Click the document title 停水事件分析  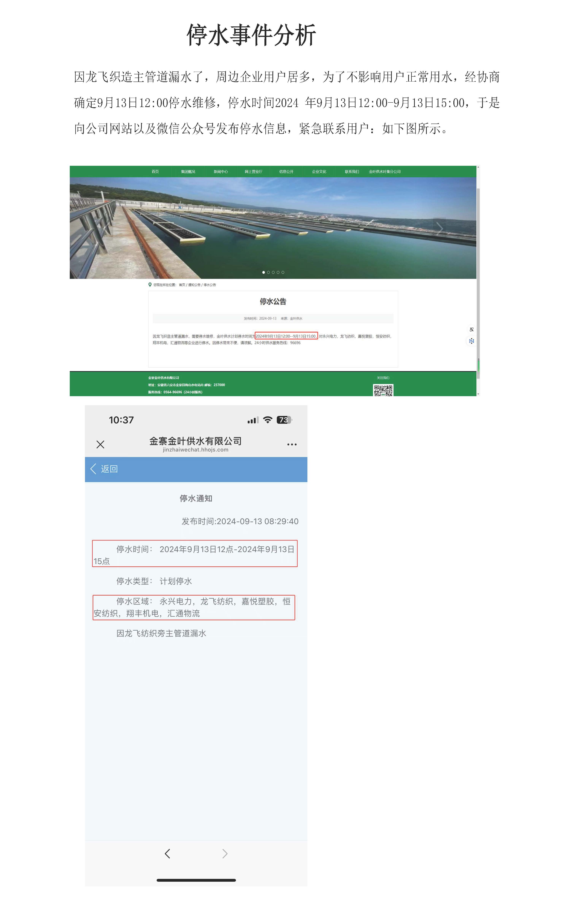click(x=252, y=35)
